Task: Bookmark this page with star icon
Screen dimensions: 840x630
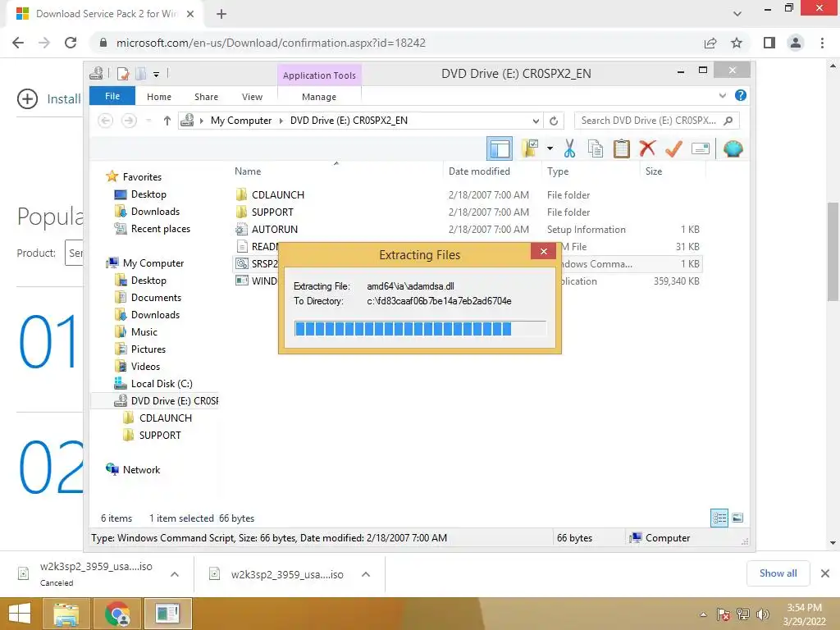Action: tap(737, 43)
